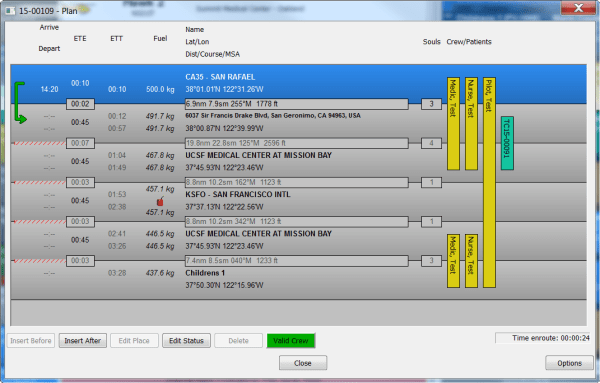Click the 03:28 ETT value
600x383 pixels.
tap(117, 273)
